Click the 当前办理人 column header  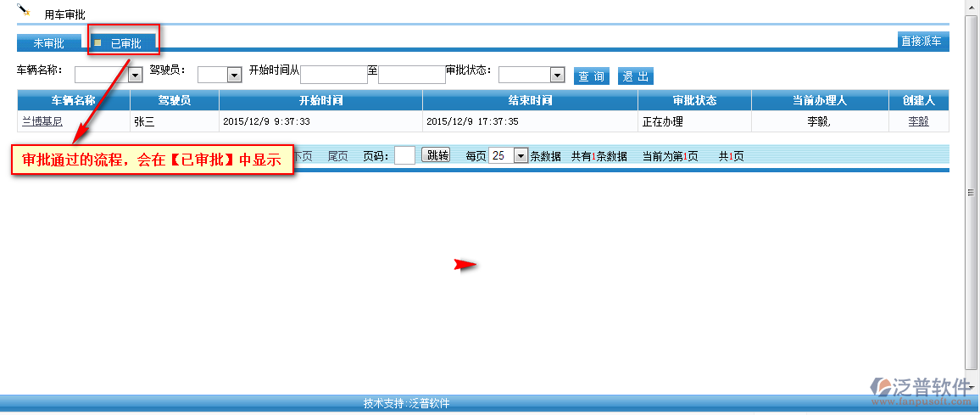820,100
